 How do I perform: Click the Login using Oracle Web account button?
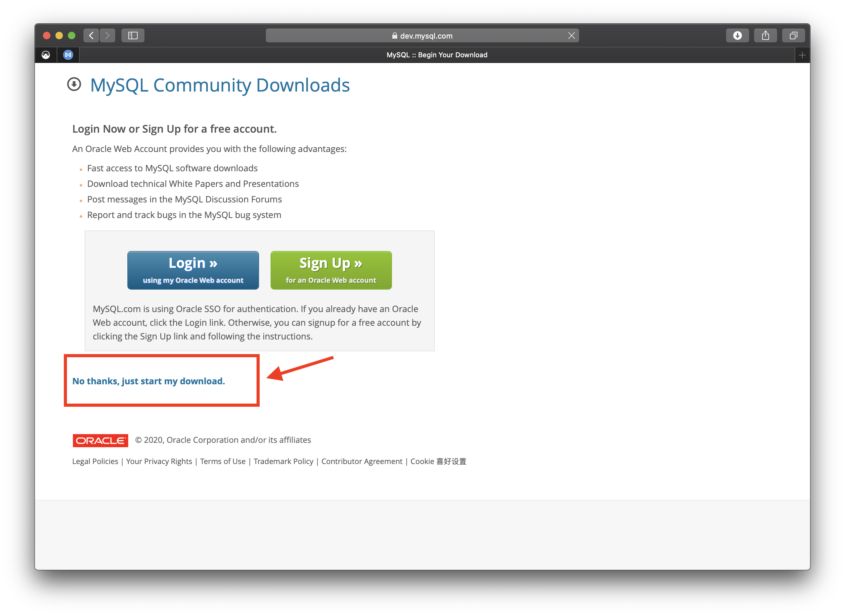click(x=193, y=270)
